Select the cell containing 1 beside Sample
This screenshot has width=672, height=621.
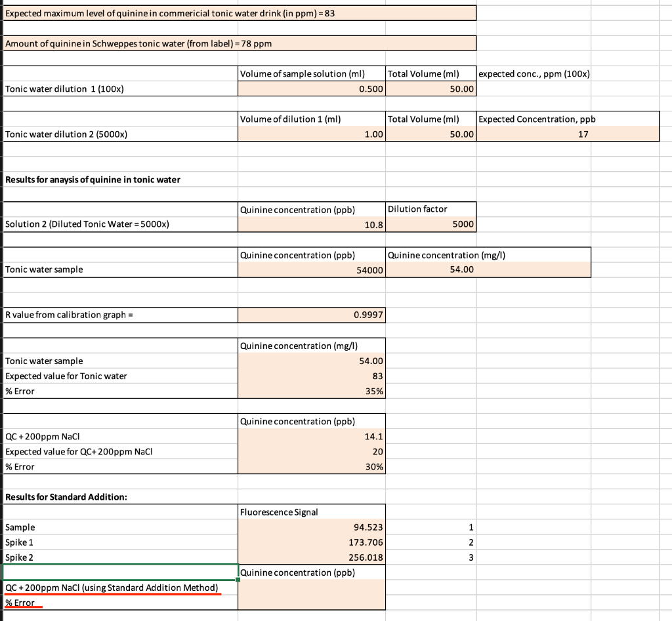430,527
